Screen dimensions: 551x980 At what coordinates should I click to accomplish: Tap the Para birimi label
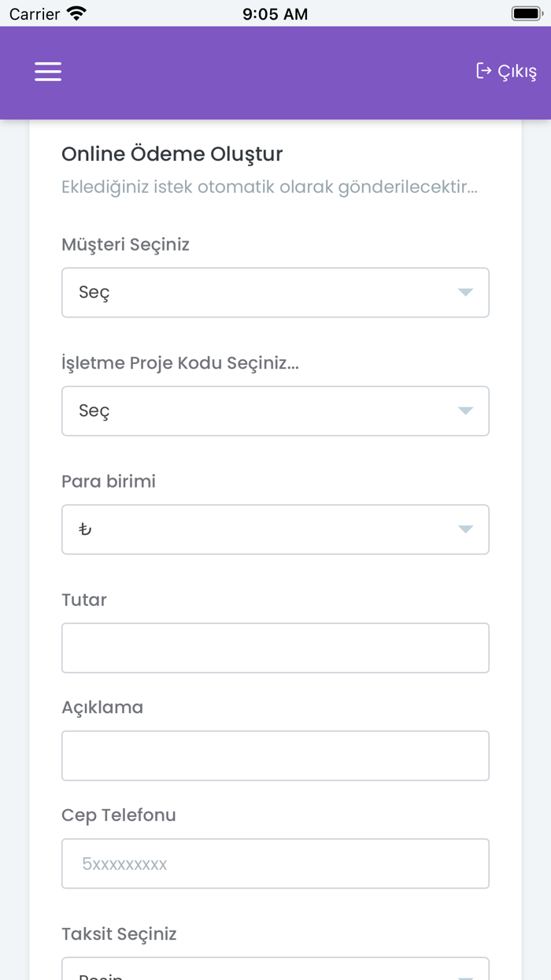coord(109,481)
